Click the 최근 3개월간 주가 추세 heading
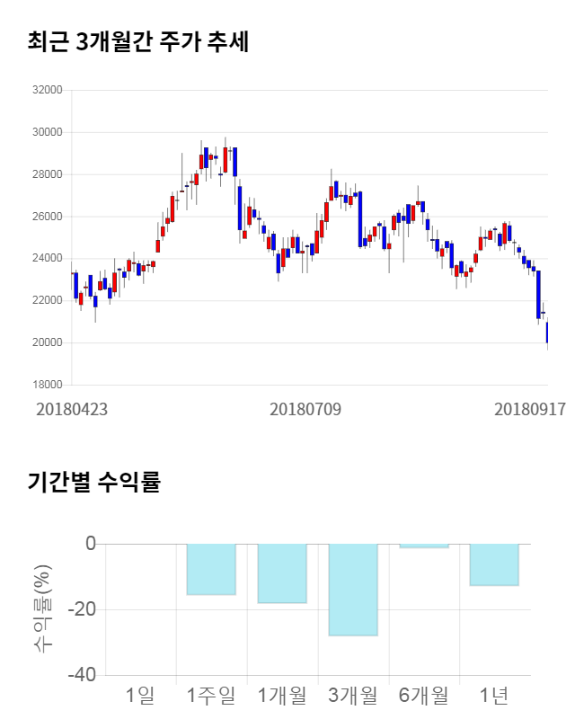 pos(138,41)
